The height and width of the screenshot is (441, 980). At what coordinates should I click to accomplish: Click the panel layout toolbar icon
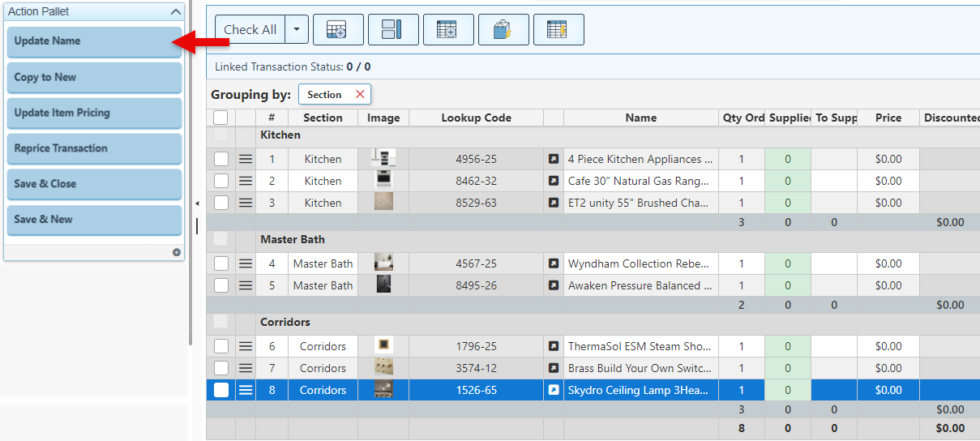pos(393,30)
